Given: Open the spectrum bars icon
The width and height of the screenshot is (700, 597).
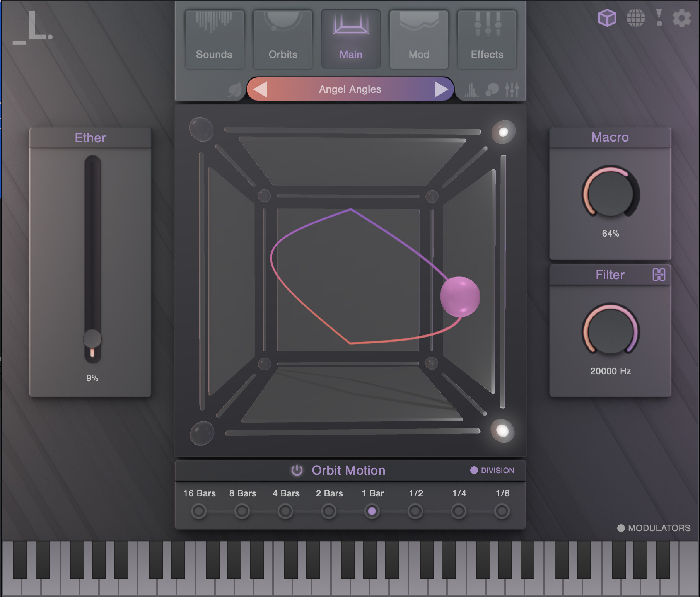Looking at the screenshot, I should (x=471, y=90).
